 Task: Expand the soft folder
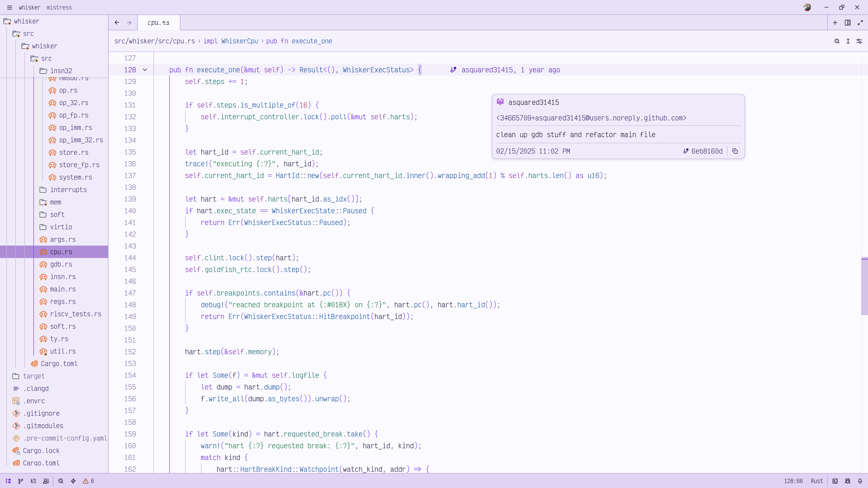(54, 215)
